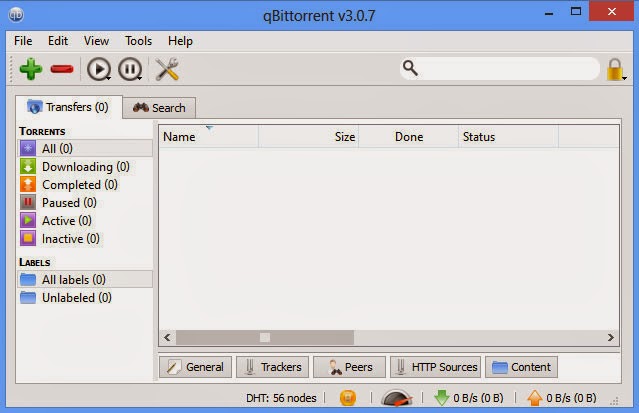Click the green download speed arrow icon
This screenshot has width=639, height=413.
(441, 398)
